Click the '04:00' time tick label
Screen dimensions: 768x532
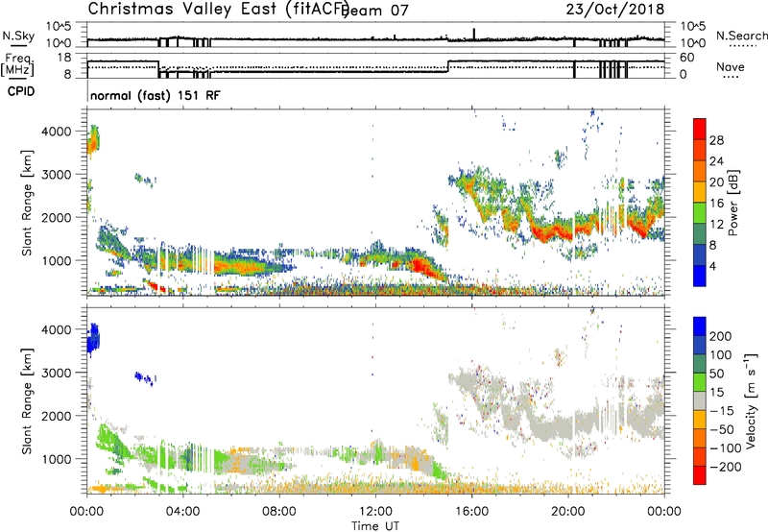(182, 512)
